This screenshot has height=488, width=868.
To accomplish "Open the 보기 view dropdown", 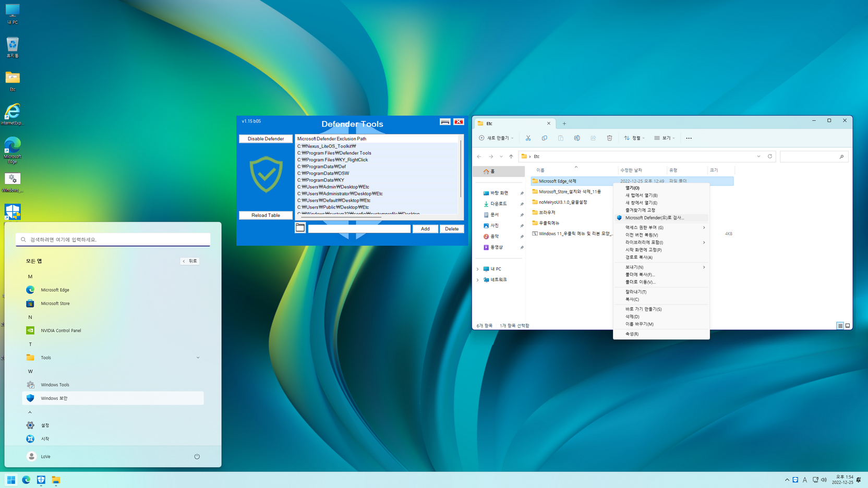I will pos(665,138).
